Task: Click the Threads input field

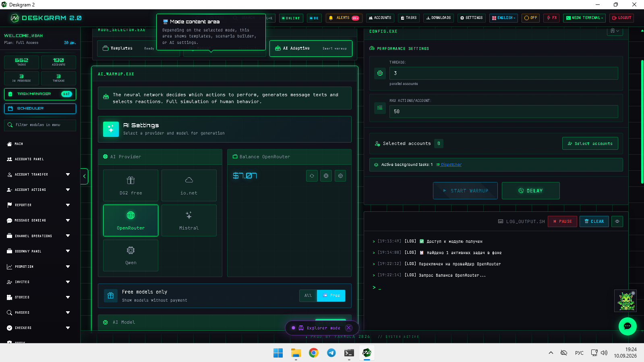Action: coord(503,73)
